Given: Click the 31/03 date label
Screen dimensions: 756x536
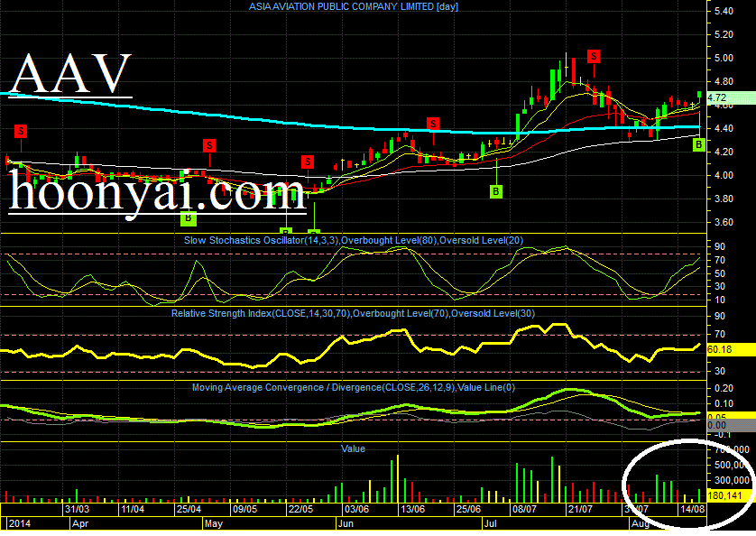Looking at the screenshot, I should coord(78,509).
